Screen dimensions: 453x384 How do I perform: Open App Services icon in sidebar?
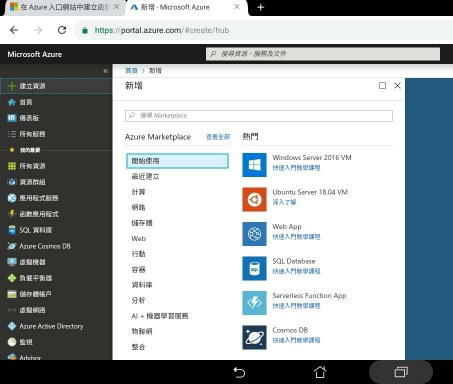click(x=12, y=198)
